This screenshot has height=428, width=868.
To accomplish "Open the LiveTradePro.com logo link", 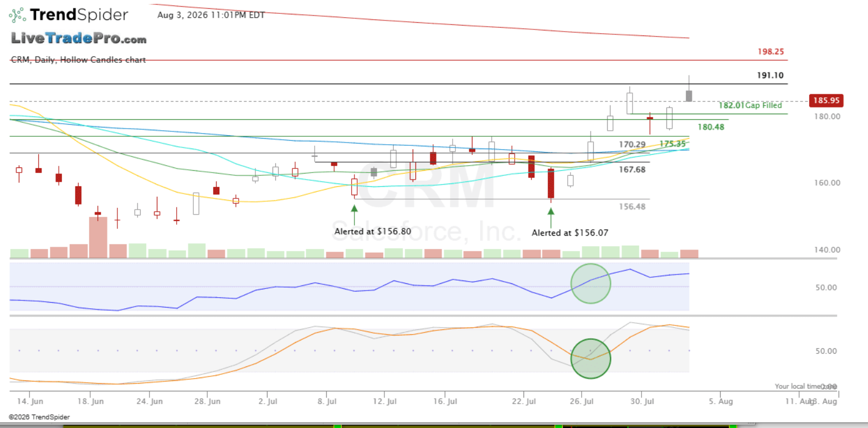I will (79, 39).
